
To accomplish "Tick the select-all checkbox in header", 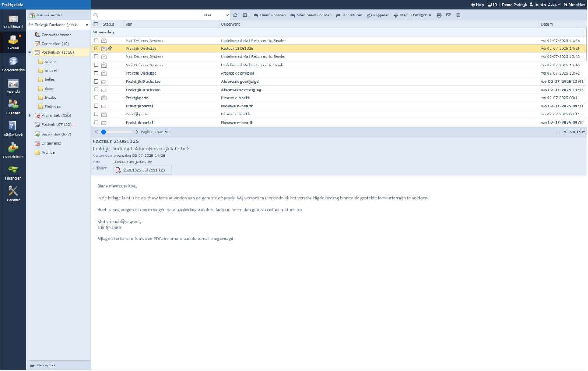I will [x=96, y=24].
